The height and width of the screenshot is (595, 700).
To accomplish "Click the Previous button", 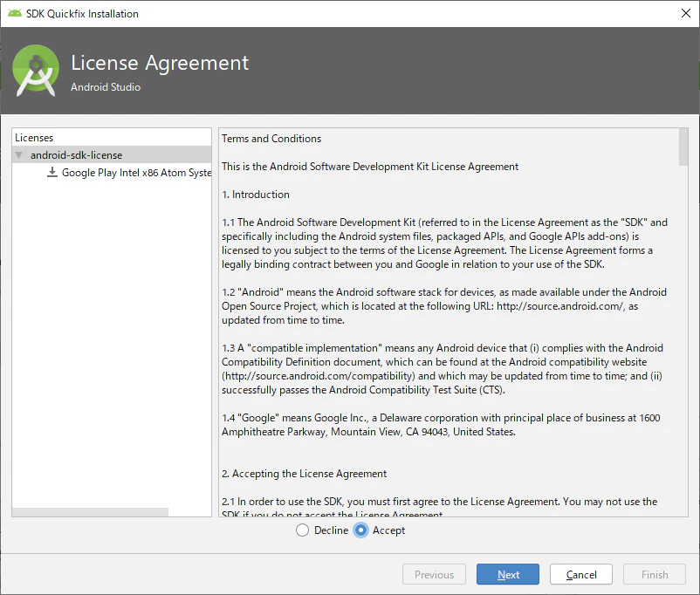I will pyautogui.click(x=434, y=574).
